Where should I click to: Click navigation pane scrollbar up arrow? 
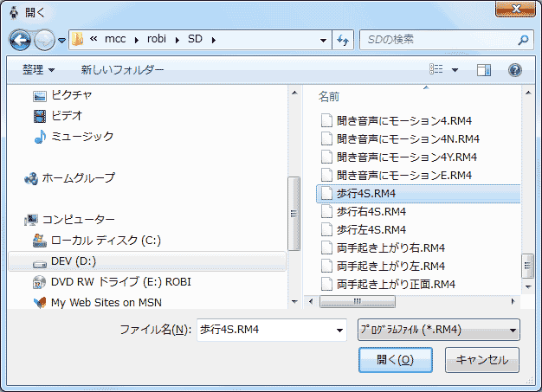[294, 93]
